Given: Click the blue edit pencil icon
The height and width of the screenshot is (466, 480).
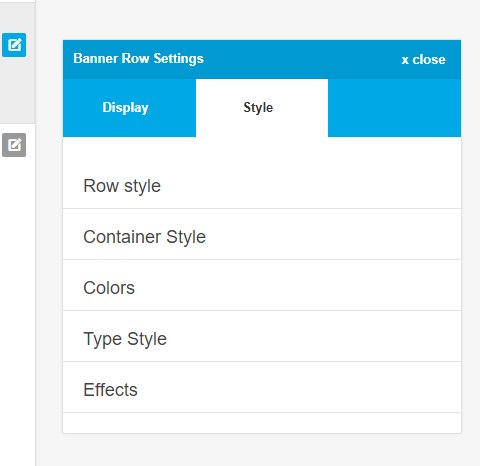Looking at the screenshot, I should (14, 45).
